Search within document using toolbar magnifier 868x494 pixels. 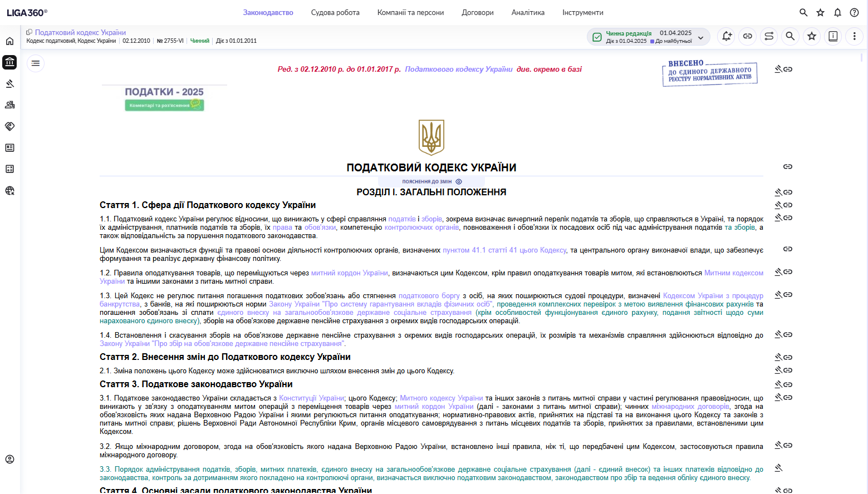[x=790, y=36]
